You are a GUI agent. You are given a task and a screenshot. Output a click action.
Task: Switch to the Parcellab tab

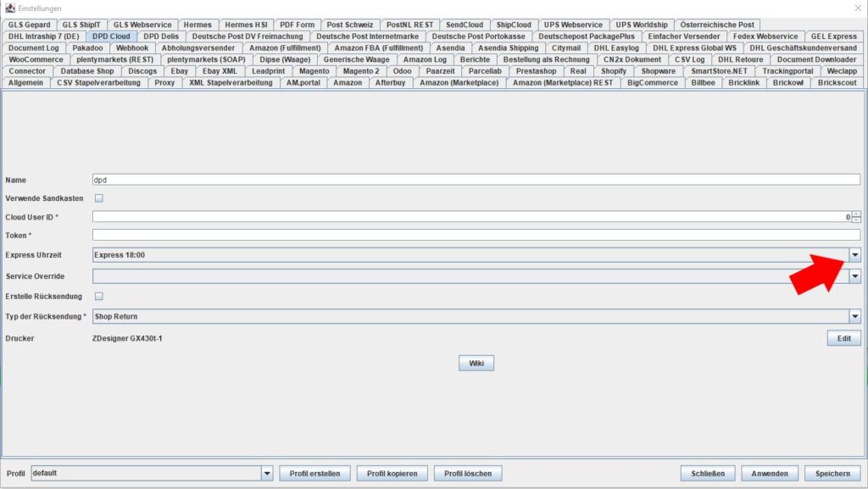pos(485,71)
